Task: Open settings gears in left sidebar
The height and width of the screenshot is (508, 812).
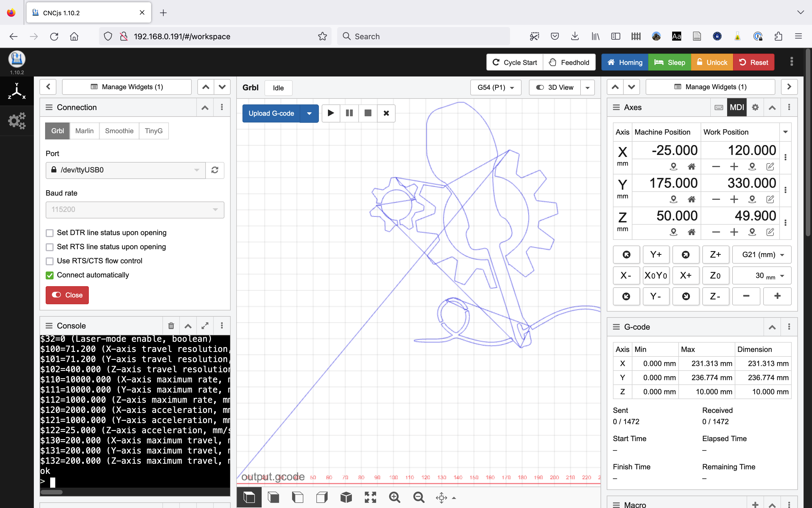Action: coord(17,121)
